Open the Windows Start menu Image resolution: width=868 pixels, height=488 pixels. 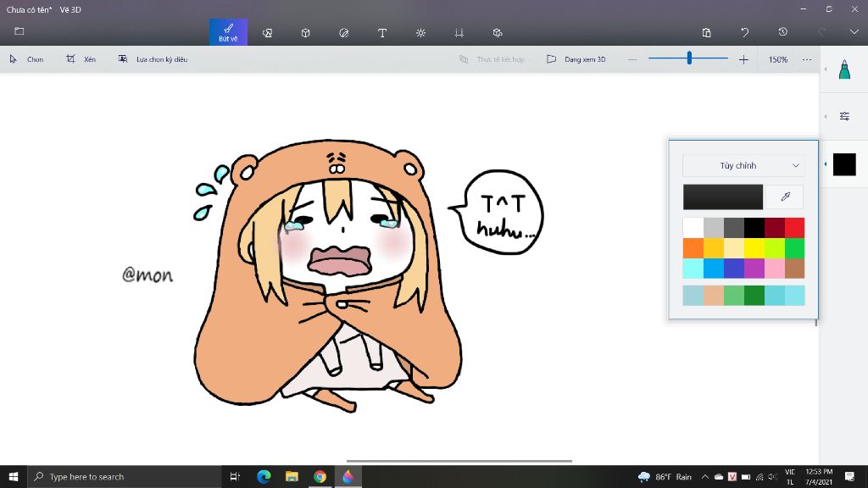coord(14,476)
